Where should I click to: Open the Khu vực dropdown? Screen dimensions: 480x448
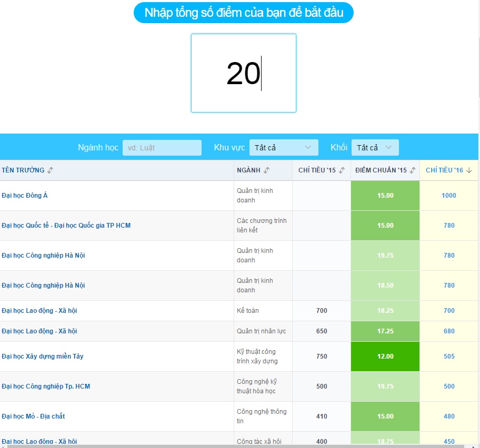coord(283,148)
